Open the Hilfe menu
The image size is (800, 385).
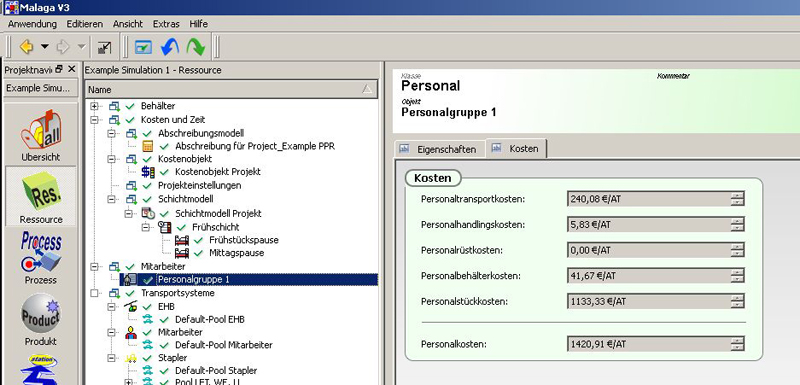[198, 24]
